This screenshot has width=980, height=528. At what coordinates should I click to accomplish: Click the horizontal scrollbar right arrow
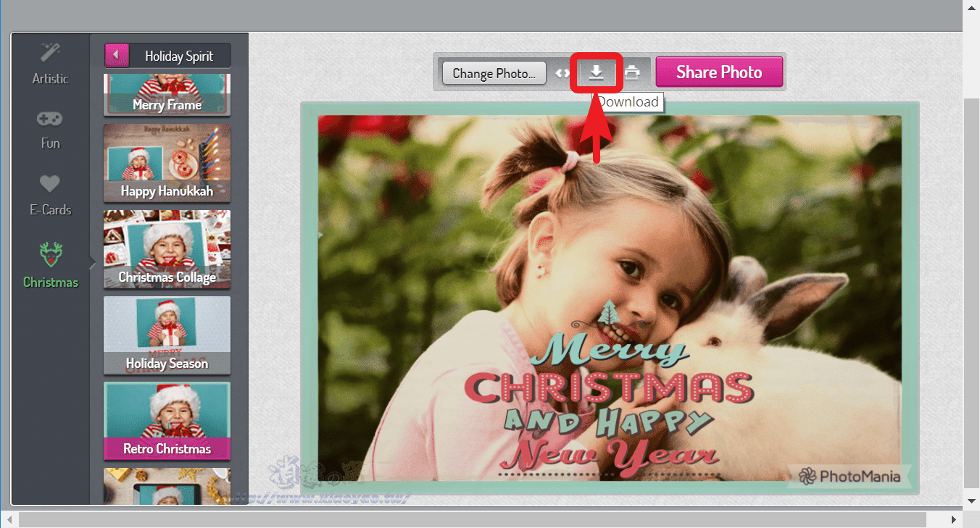[955, 519]
